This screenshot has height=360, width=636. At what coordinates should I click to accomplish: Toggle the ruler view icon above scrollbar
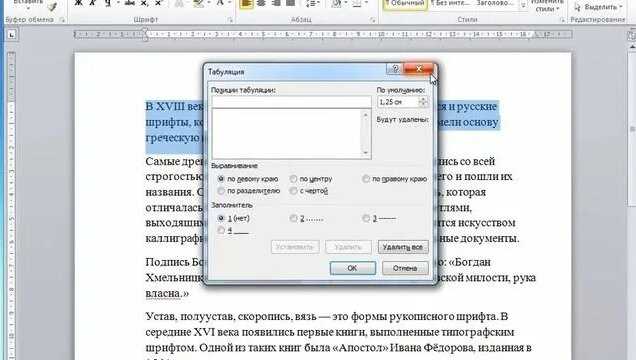[632, 35]
